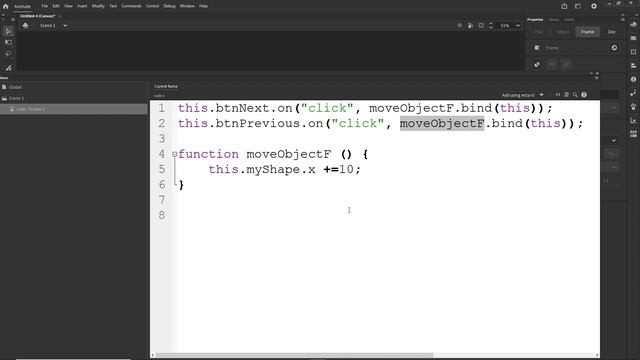Select the Object properties button
Screen dimensions: 640x360
coord(563,32)
